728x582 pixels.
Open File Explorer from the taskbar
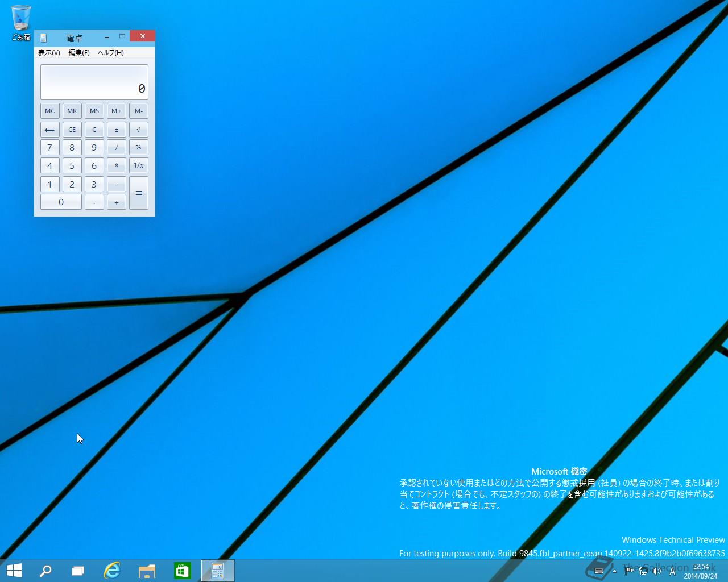147,571
